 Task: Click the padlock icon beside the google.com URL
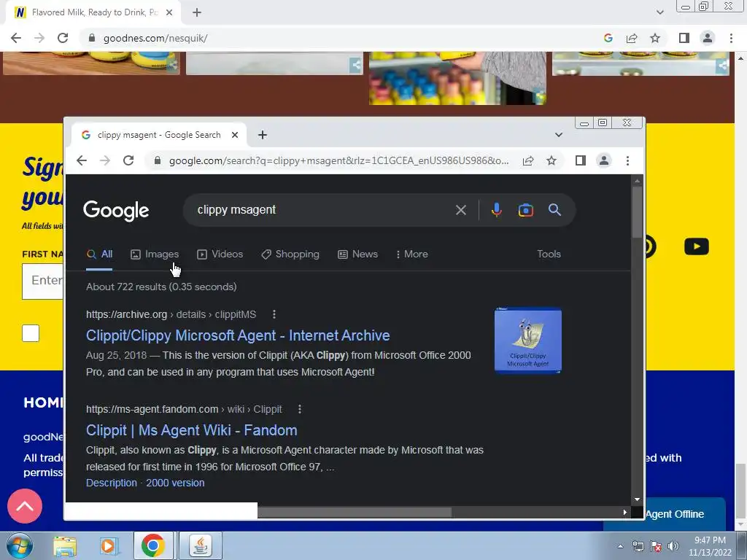point(158,160)
